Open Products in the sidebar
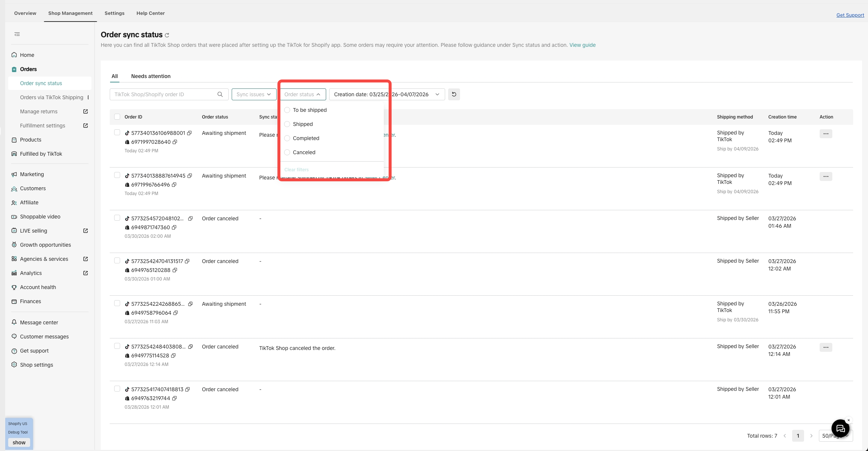The image size is (868, 451). 30,140
